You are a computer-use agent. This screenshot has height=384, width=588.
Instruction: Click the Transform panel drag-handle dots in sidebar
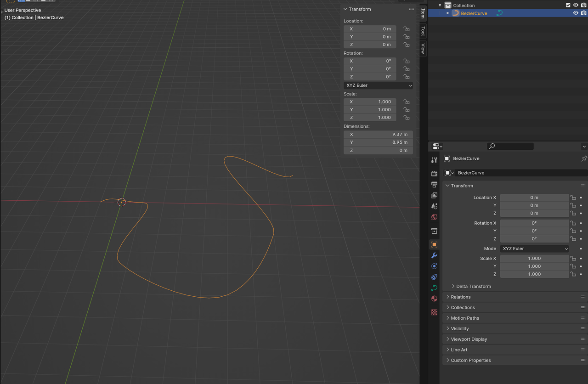pyautogui.click(x=411, y=9)
